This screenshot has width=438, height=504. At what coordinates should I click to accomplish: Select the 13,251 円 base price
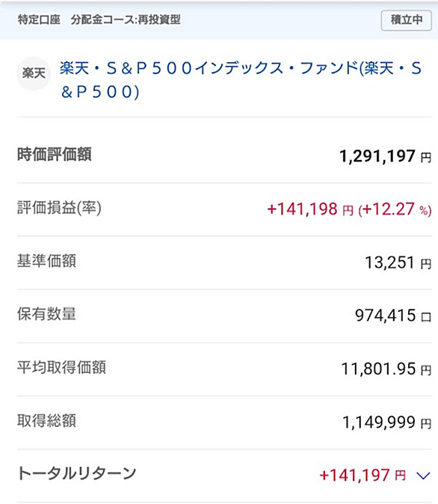(398, 263)
